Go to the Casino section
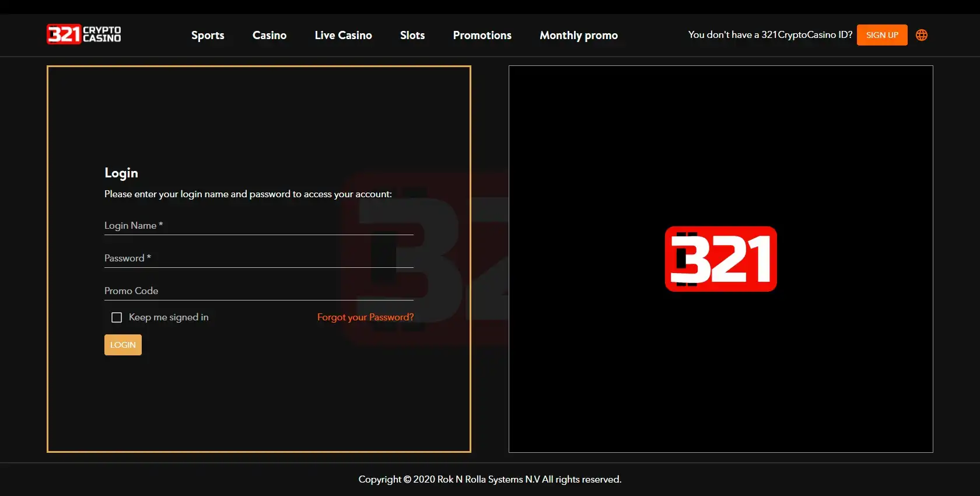Image resolution: width=980 pixels, height=496 pixels. click(269, 36)
